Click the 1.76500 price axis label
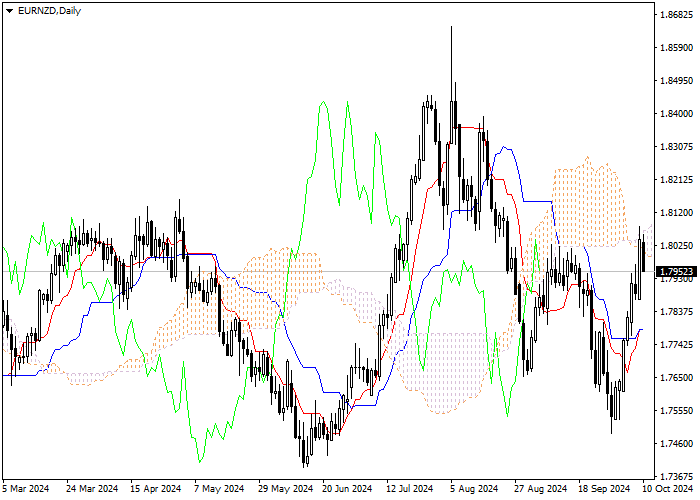Viewport: 700px width, 500px height. point(676,378)
